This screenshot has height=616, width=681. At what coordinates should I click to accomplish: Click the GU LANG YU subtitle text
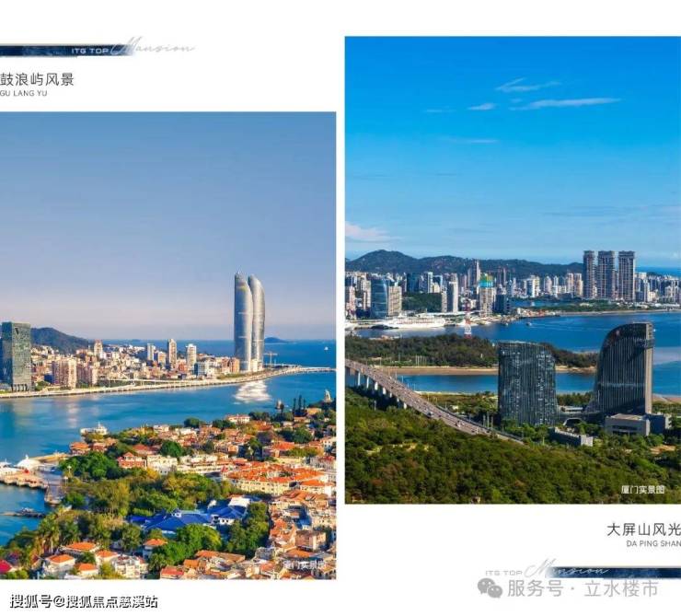click(23, 93)
